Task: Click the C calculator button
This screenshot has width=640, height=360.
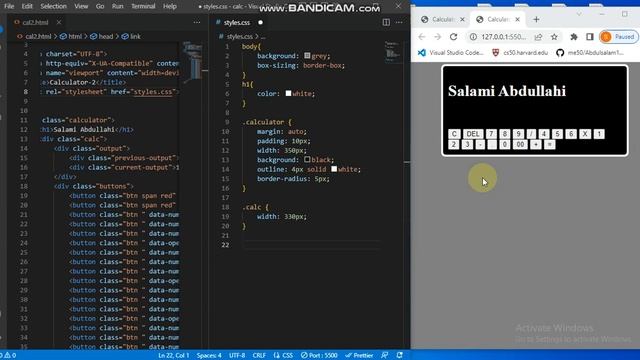Action: (x=454, y=134)
